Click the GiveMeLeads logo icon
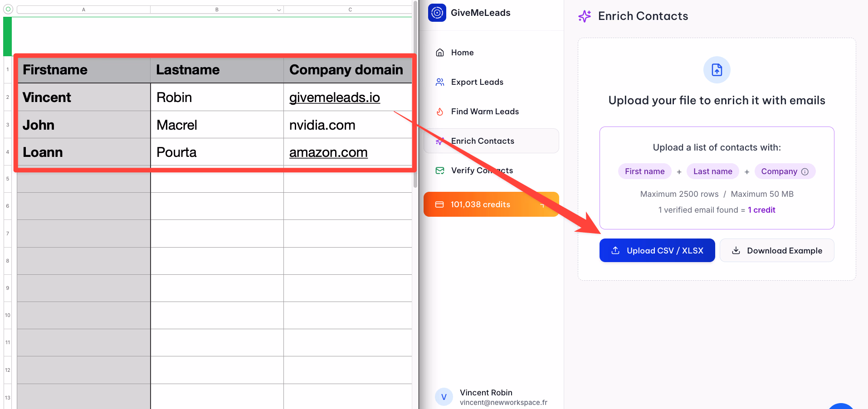 tap(437, 13)
